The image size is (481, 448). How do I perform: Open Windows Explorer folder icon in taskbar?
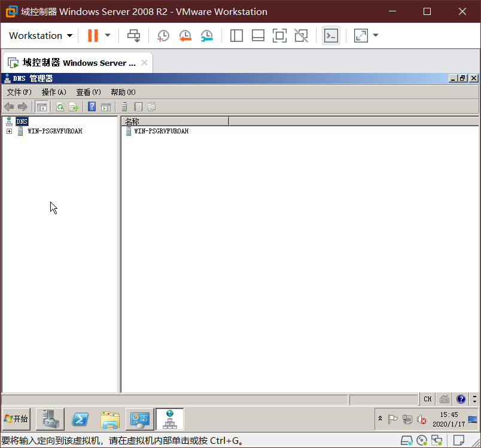(110, 419)
